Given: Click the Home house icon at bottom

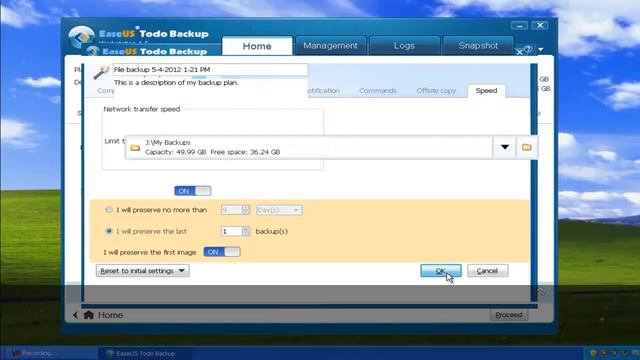Looking at the screenshot, I should [89, 315].
